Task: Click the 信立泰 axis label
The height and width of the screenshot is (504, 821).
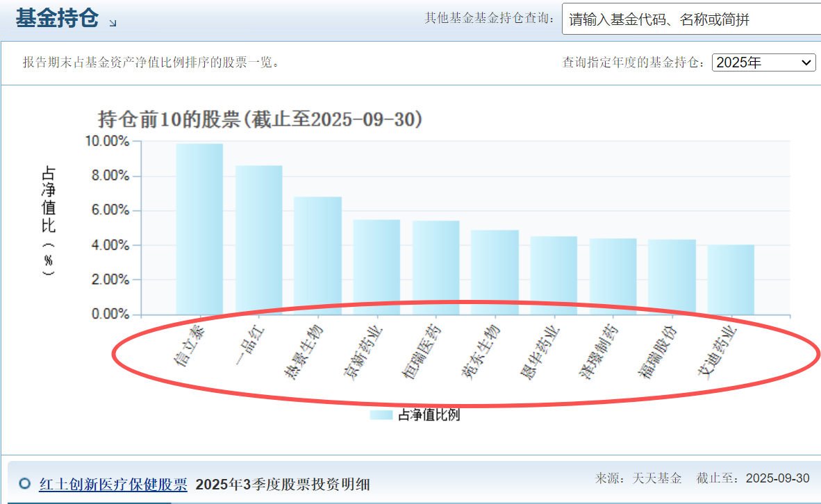Action: coord(190,345)
